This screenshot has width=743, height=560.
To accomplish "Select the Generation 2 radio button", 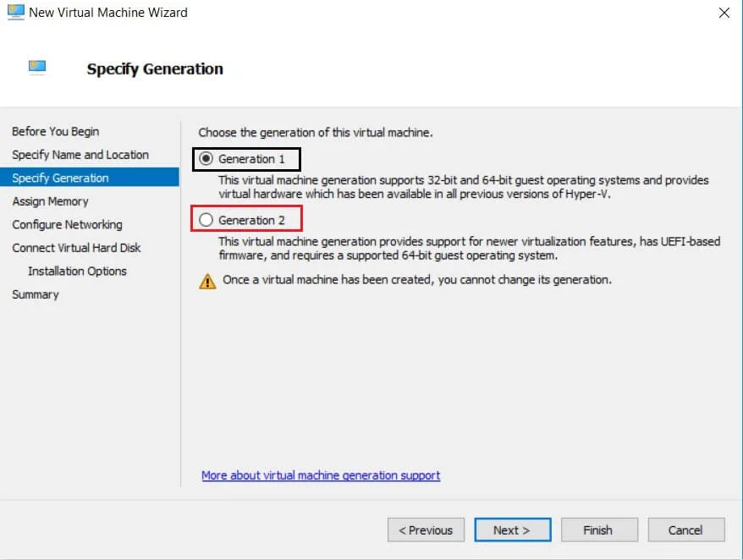I will click(206, 220).
